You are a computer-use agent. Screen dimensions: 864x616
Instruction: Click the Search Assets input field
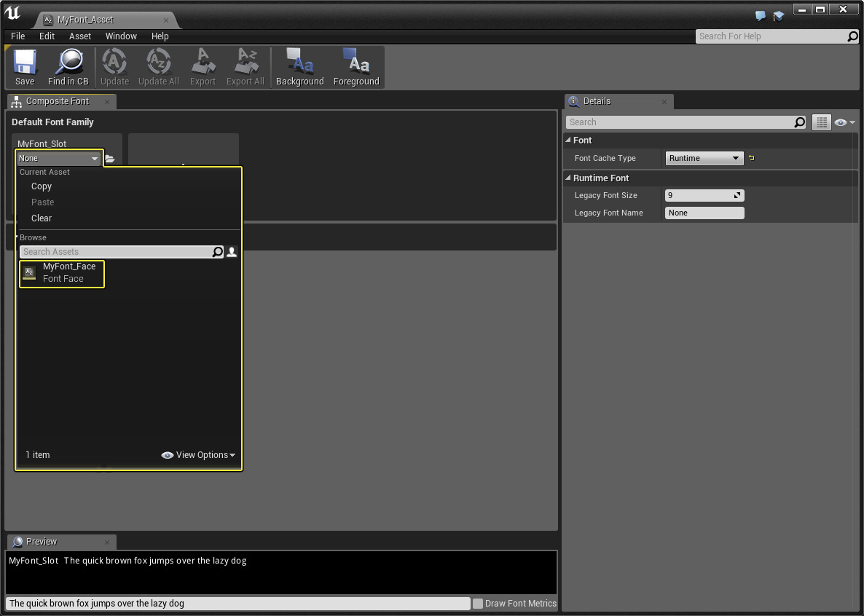(x=115, y=252)
